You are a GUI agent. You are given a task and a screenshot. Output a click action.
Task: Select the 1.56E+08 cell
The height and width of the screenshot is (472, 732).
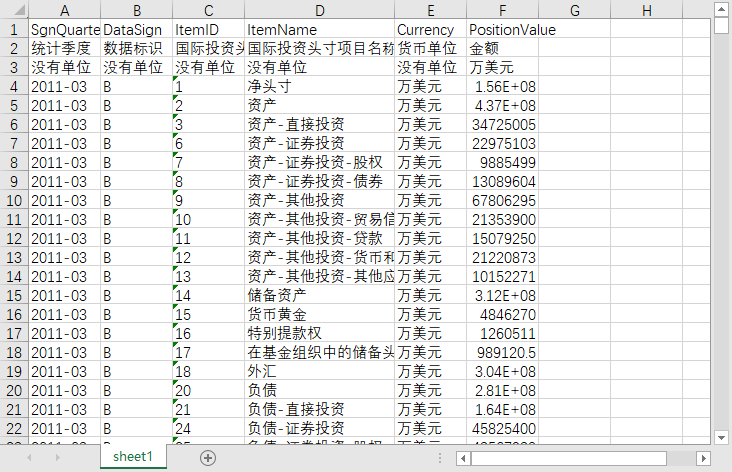tap(502, 86)
